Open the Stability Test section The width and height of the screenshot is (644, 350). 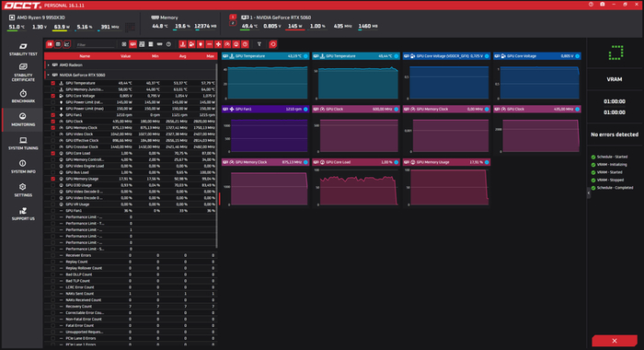23,49
